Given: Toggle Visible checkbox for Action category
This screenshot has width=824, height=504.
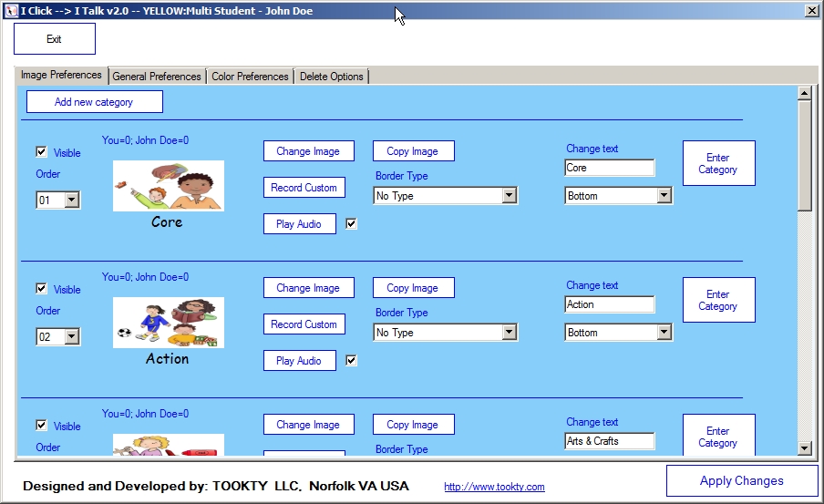Looking at the screenshot, I should [x=41, y=289].
